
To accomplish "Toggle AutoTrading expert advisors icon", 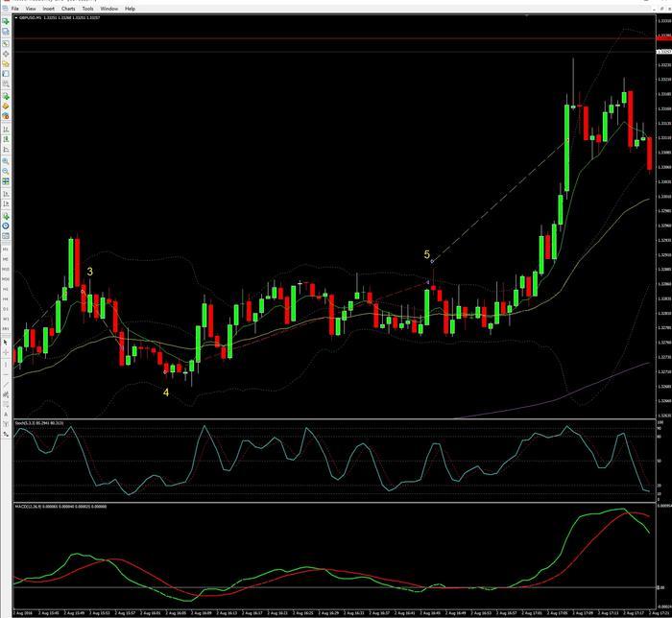I will point(6,116).
